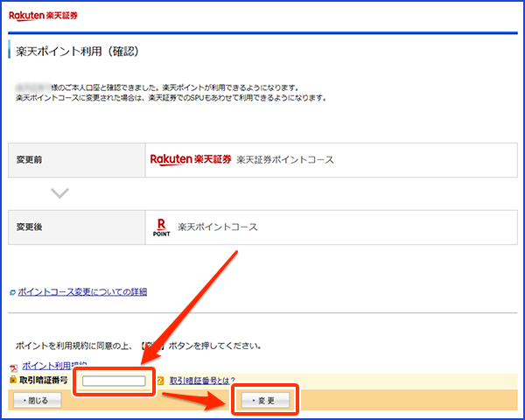Open the ポイント利用規約 PDF link
Screen dimensions: 525x420
(x=54, y=365)
